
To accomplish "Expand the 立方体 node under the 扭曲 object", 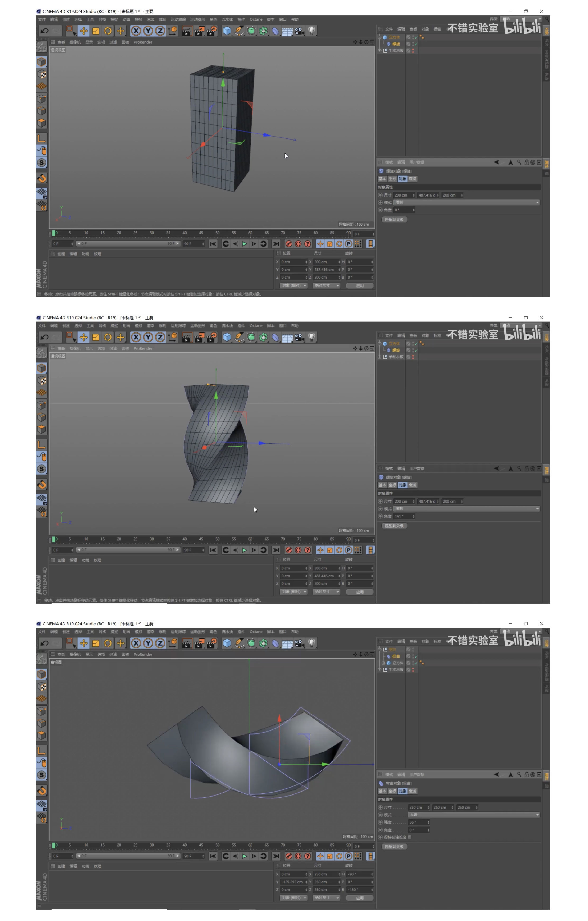I will click(x=383, y=663).
